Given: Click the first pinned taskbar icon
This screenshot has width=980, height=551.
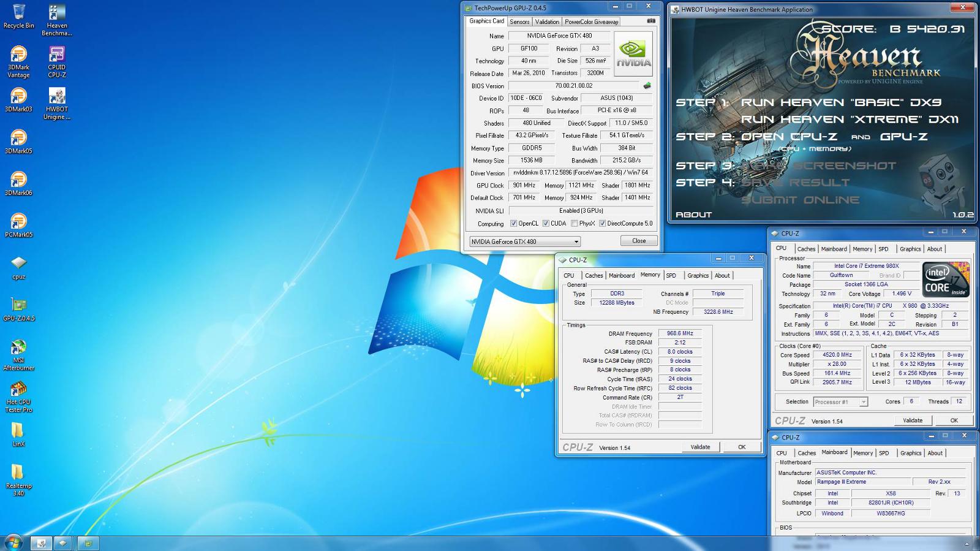Looking at the screenshot, I should pyautogui.click(x=42, y=543).
